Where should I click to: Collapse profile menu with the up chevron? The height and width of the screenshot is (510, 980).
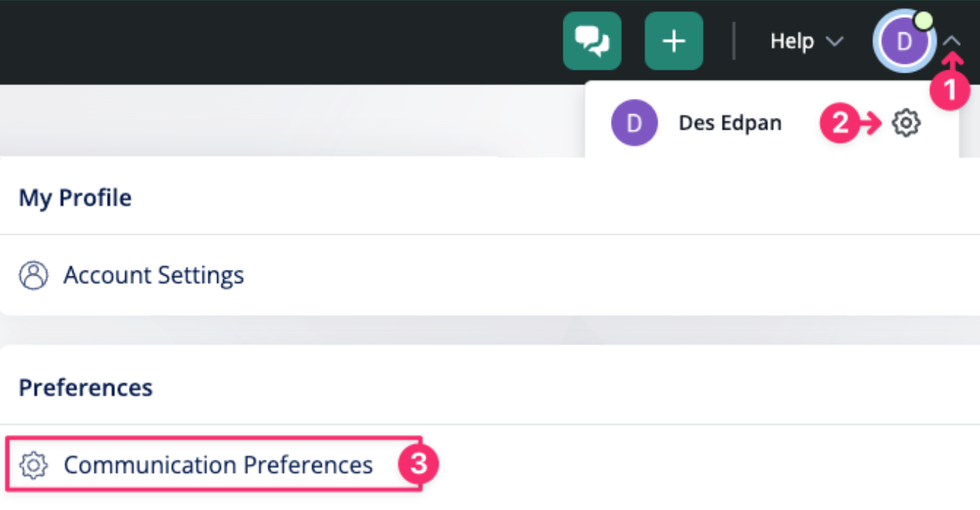coord(953,42)
